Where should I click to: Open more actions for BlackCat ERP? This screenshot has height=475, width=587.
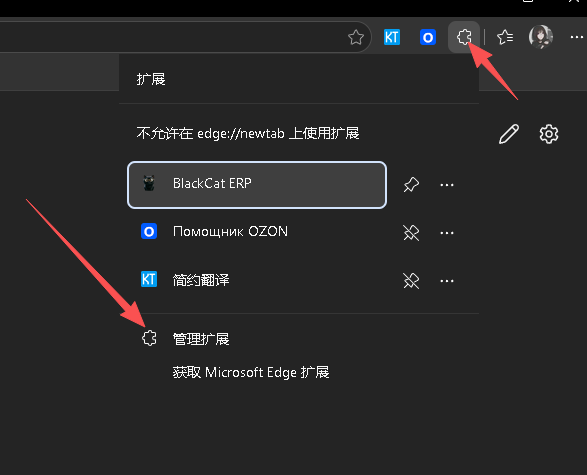click(x=447, y=185)
